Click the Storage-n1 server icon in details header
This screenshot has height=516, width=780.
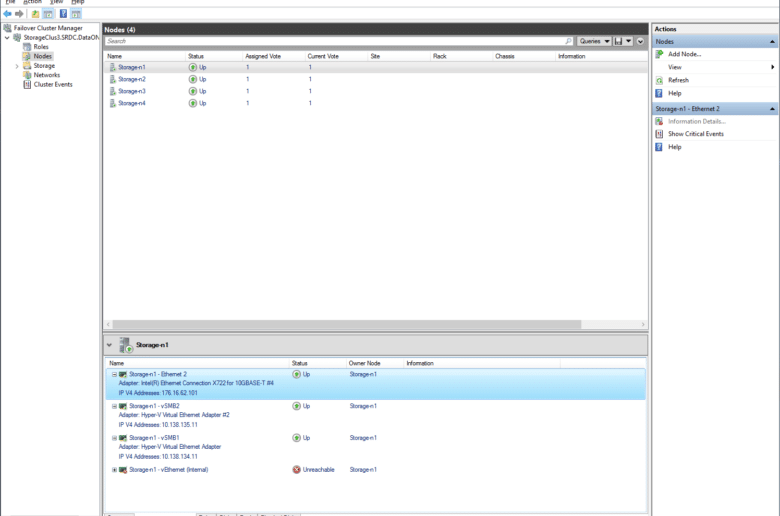click(x=126, y=345)
